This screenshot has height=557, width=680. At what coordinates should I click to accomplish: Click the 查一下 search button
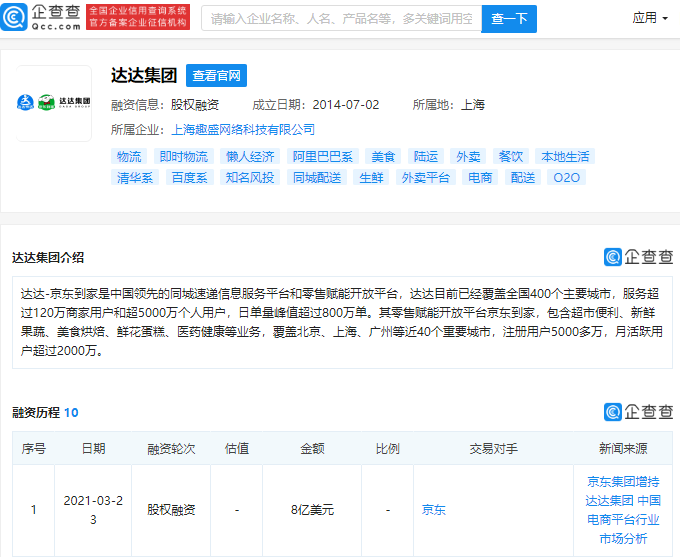(x=509, y=19)
